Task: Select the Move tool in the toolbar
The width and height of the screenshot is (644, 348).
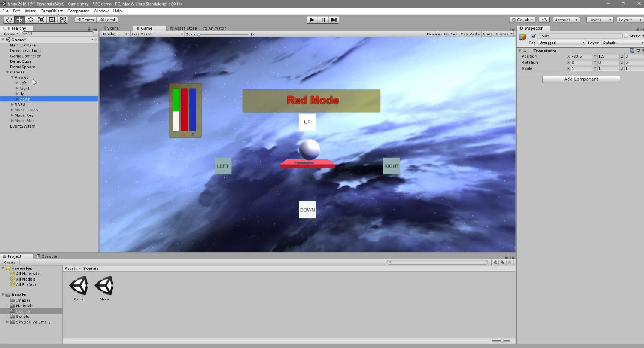Action: tap(20, 20)
